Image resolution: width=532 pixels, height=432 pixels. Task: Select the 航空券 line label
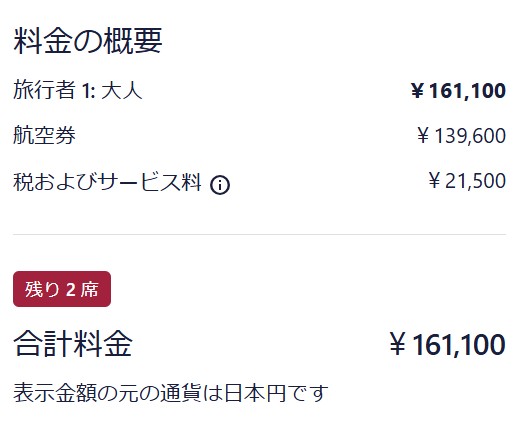(44, 135)
